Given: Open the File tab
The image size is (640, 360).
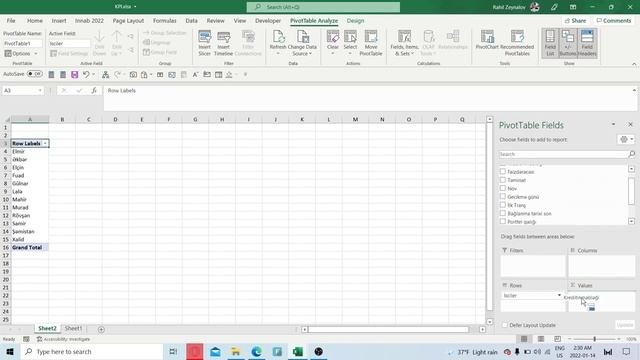Looking at the screenshot, I should coord(11,20).
